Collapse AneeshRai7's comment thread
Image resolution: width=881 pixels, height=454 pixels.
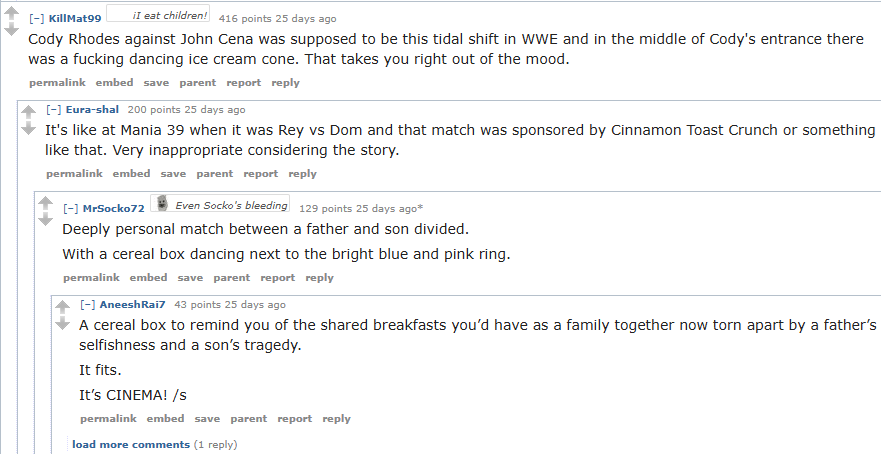point(88,305)
